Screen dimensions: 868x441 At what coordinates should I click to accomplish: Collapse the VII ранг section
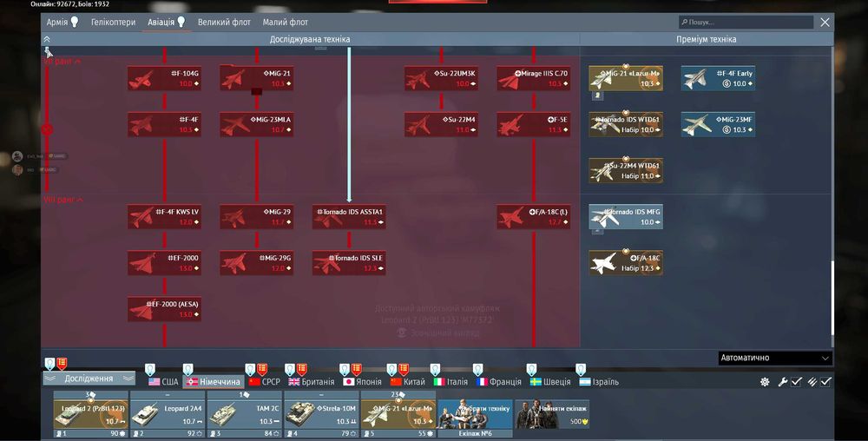pyautogui.click(x=62, y=62)
